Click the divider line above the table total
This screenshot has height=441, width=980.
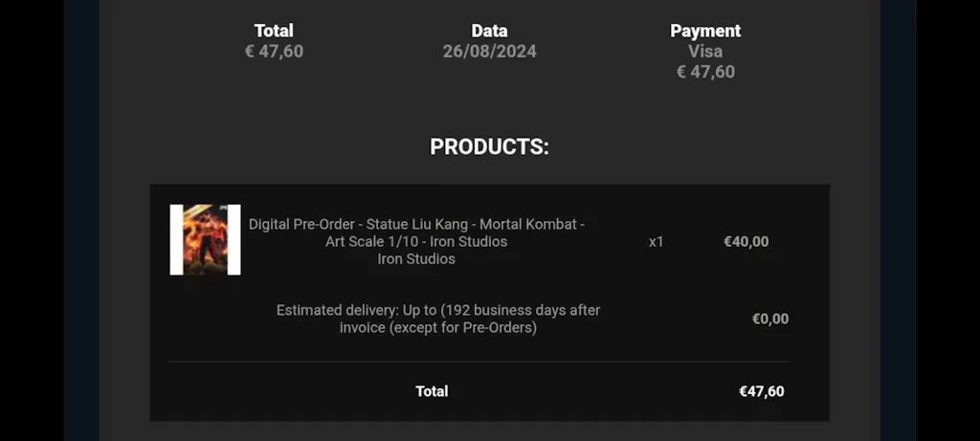(479, 362)
